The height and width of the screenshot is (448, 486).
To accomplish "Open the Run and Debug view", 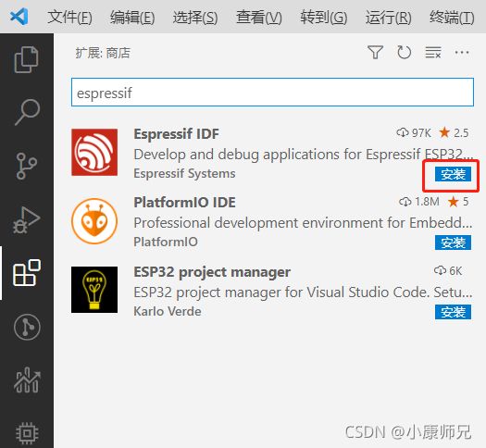I will pyautogui.click(x=26, y=219).
